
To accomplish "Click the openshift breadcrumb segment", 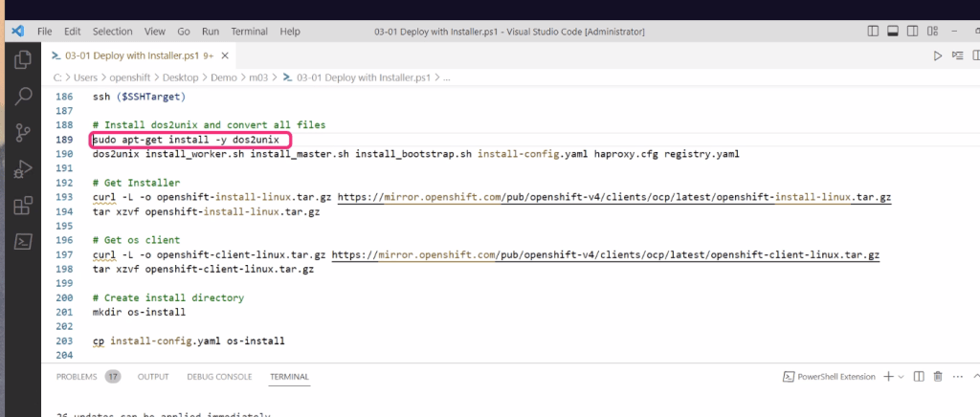I will (x=130, y=77).
